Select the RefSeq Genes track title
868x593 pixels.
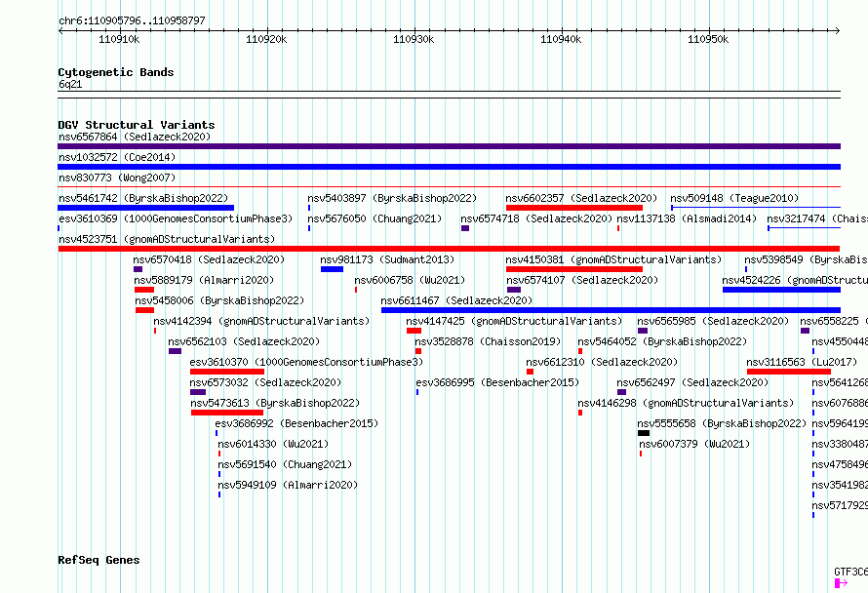pyautogui.click(x=99, y=561)
